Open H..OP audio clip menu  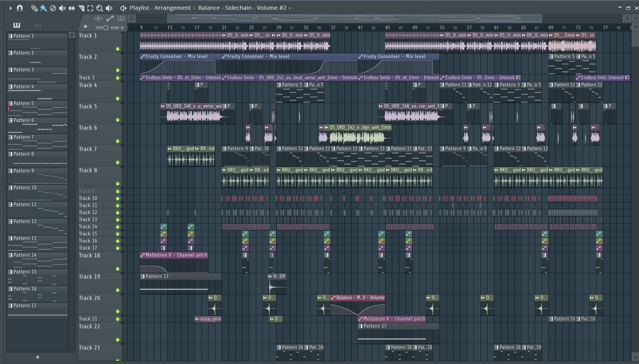click(270, 276)
